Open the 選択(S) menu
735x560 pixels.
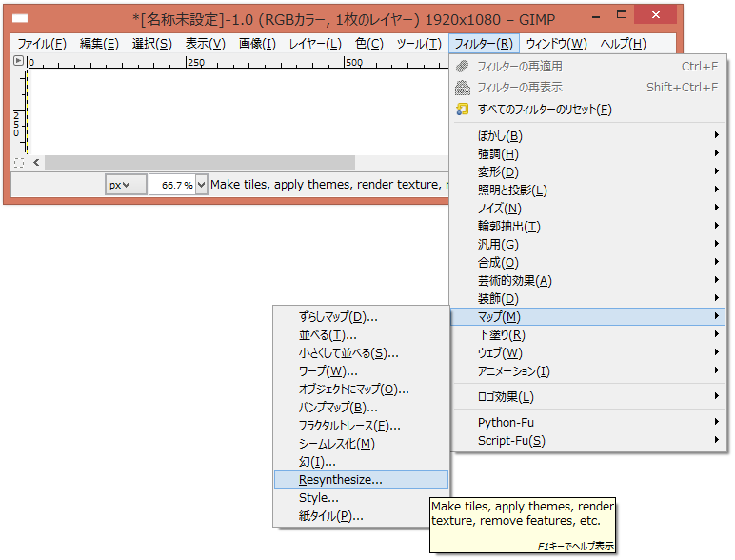pyautogui.click(x=152, y=44)
